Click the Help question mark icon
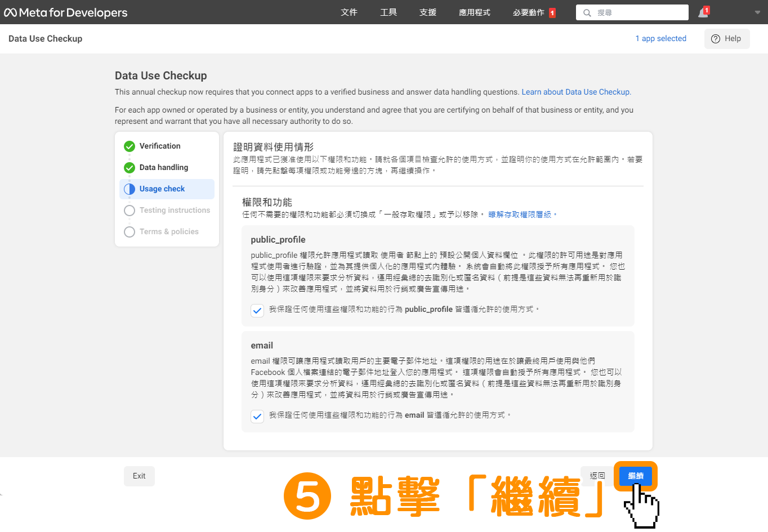The height and width of the screenshot is (532, 768). click(716, 39)
